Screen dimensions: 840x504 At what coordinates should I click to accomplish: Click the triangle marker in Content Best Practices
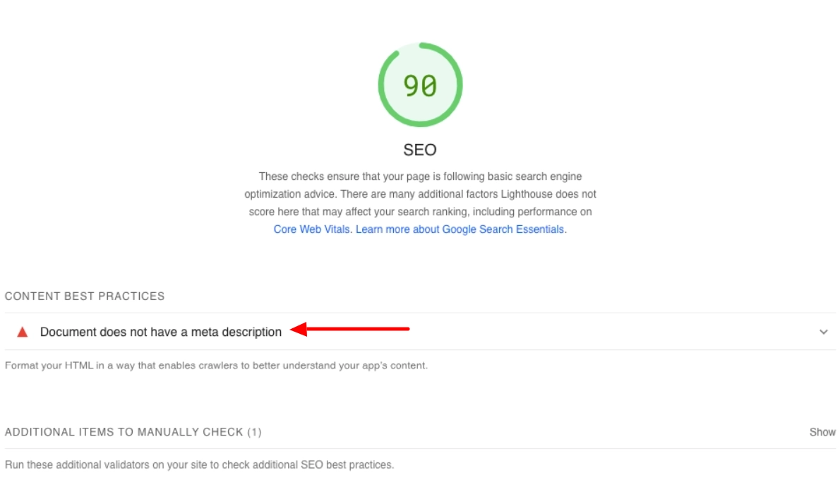click(x=23, y=330)
